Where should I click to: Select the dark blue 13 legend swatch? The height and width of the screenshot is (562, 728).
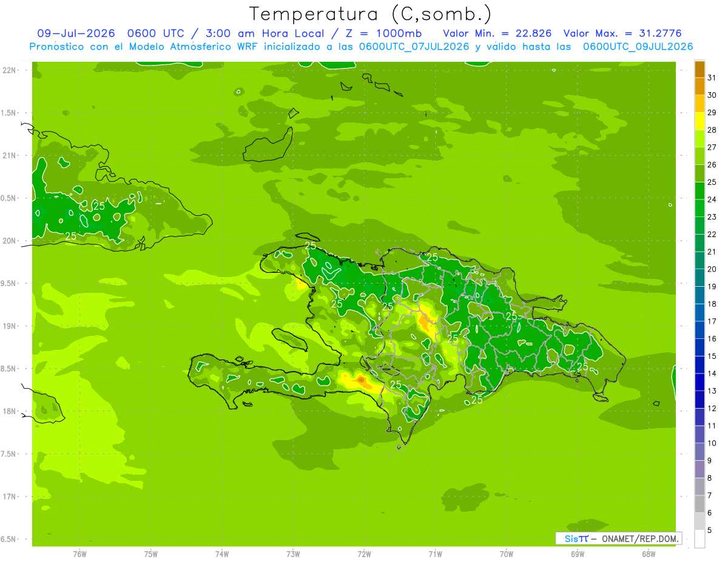[699, 383]
